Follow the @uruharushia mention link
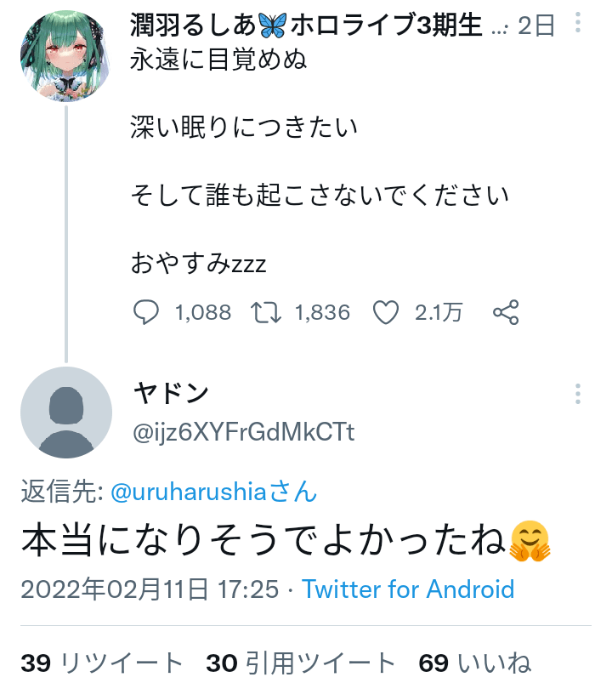612x700 pixels. [214, 491]
